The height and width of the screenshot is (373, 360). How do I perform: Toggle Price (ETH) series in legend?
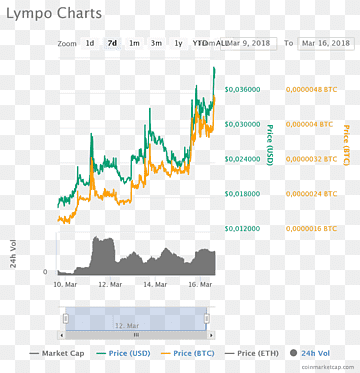(x=252, y=353)
